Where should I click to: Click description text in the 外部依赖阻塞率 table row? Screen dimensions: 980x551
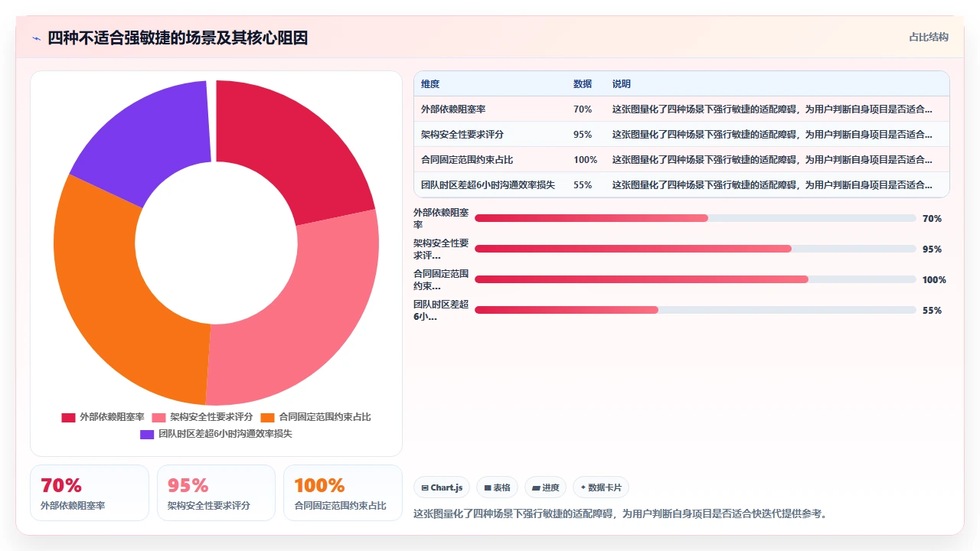click(773, 109)
